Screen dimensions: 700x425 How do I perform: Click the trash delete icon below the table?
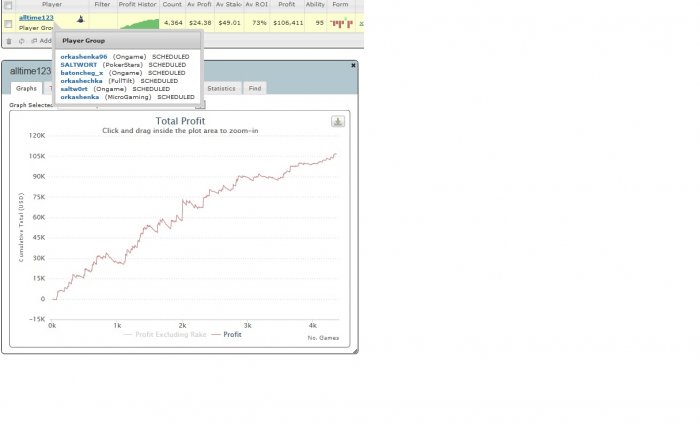9,41
